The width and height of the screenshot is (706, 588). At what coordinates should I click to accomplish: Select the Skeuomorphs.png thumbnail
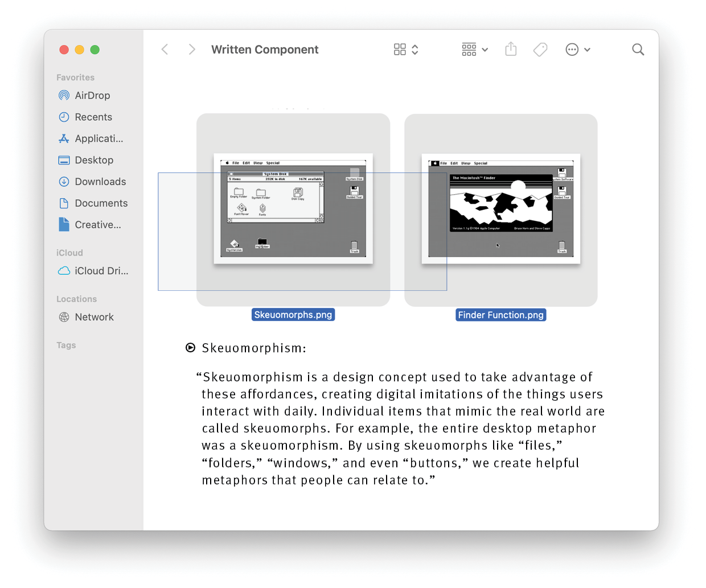[x=293, y=209]
